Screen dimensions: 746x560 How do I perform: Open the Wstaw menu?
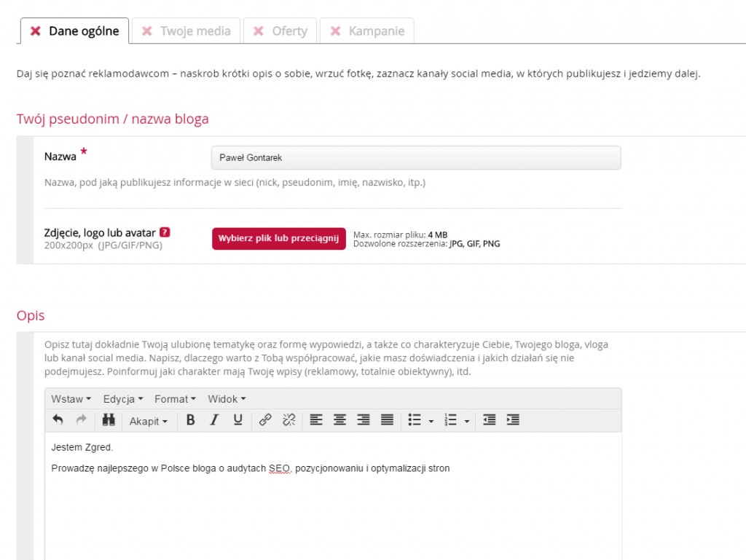[71, 399]
